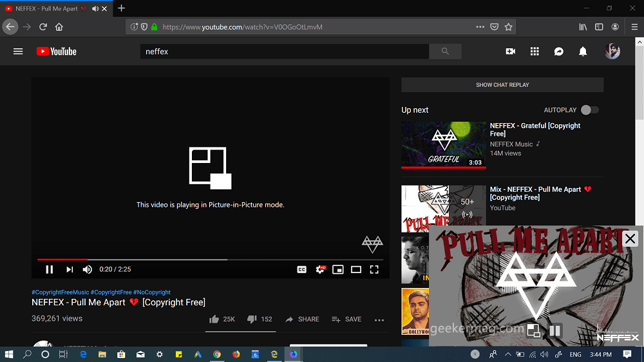Open Firefox application hamburger menu
Image resolution: width=644 pixels, height=362 pixels.
[634, 26]
